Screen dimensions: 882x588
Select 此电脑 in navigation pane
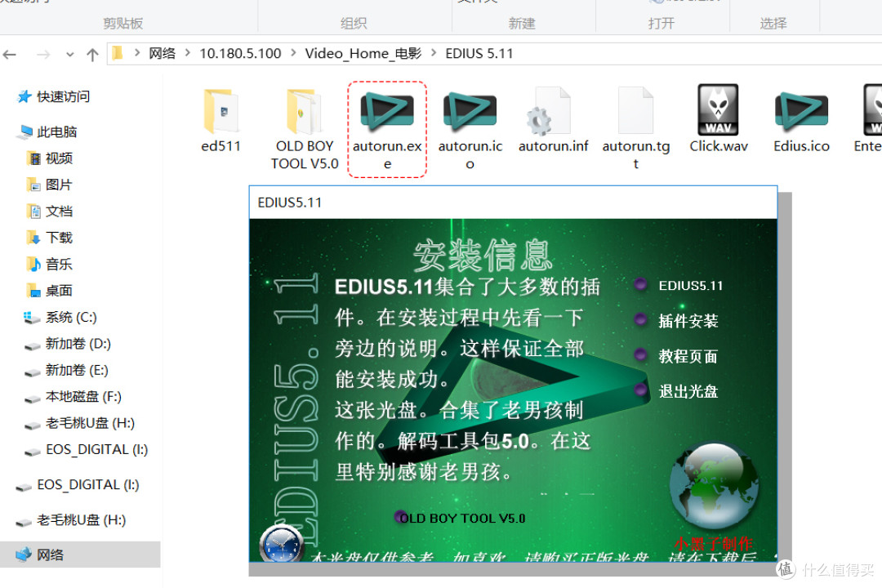48,132
